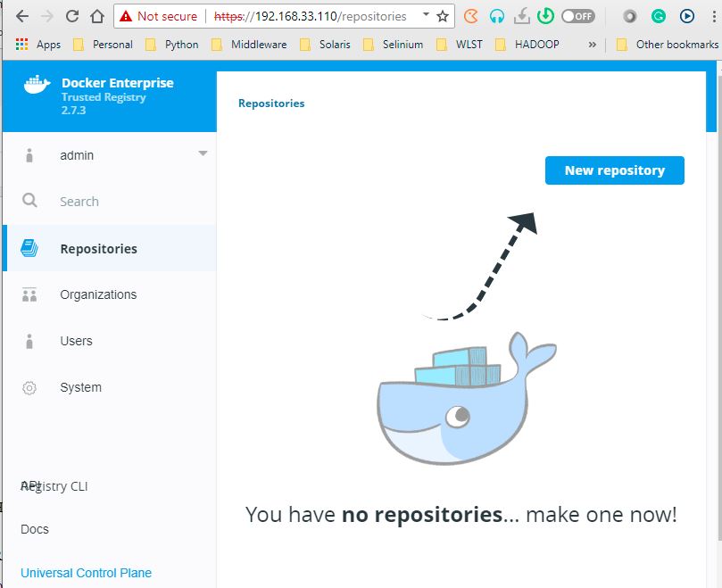Toggle the circular play extension icon
Screen dimensions: 722x588
click(685, 15)
